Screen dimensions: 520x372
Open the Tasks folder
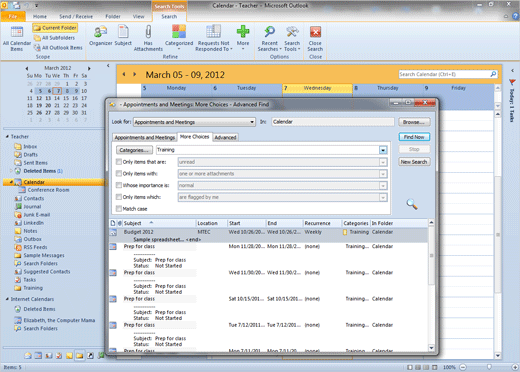tap(29, 280)
